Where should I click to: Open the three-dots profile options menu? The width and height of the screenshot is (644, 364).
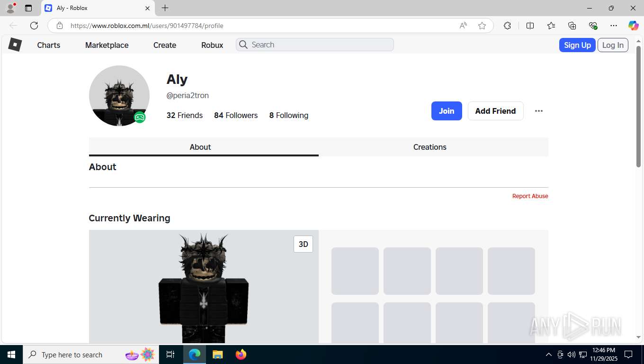(538, 111)
